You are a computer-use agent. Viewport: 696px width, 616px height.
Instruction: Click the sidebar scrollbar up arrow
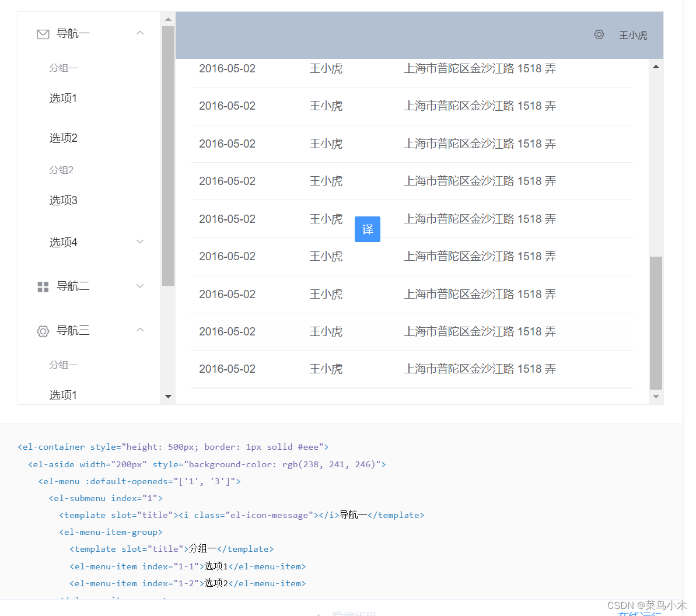point(168,19)
